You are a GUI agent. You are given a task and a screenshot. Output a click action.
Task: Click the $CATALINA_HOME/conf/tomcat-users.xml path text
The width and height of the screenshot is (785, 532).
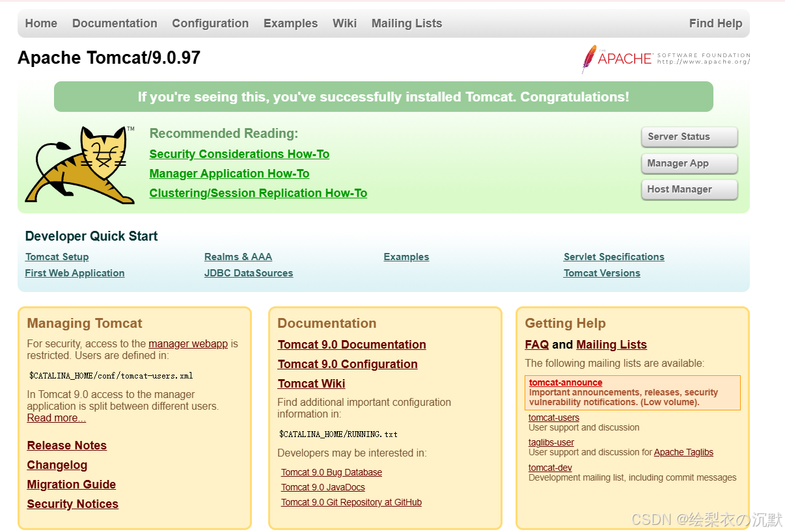[111, 376]
